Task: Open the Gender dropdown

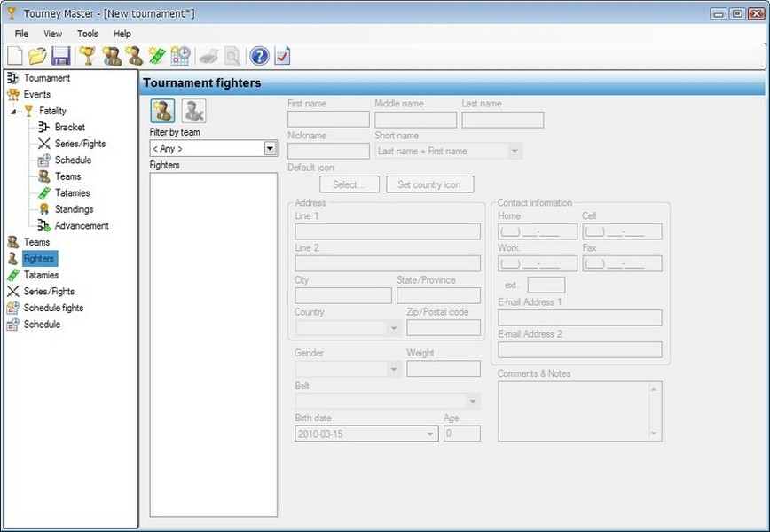Action: [394, 369]
